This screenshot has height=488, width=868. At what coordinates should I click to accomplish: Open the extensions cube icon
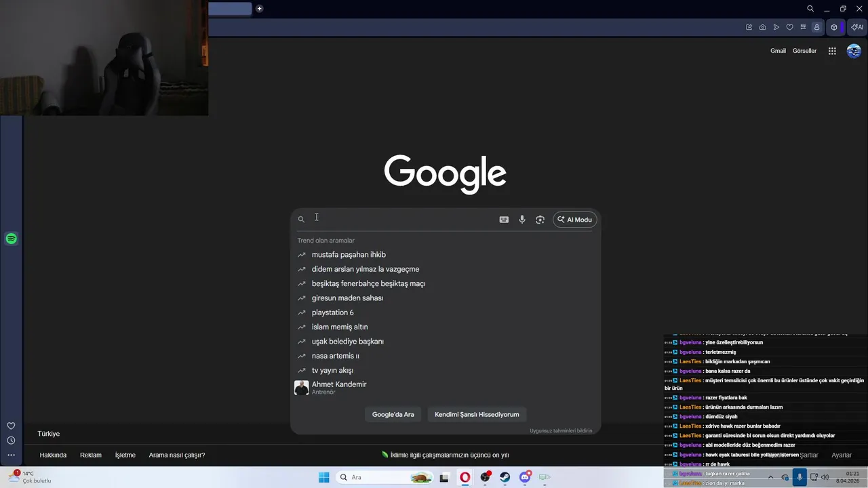tap(834, 27)
